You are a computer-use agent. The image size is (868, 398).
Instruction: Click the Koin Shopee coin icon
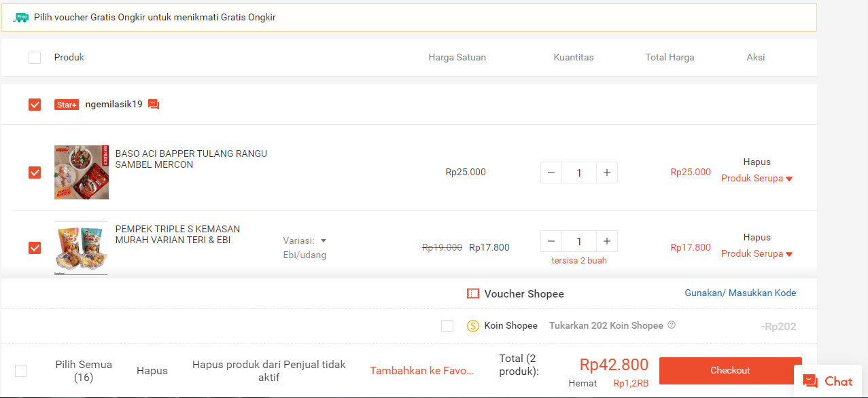tap(473, 326)
